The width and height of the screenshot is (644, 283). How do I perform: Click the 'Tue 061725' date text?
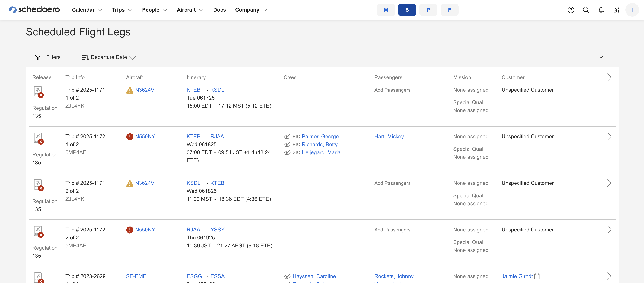coord(200,98)
